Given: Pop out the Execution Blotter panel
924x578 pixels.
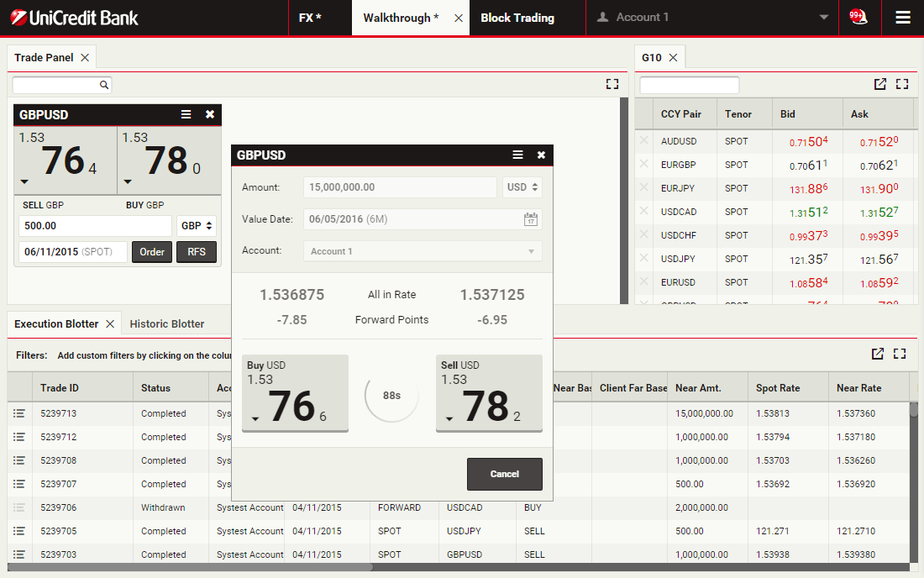Looking at the screenshot, I should point(877,355).
